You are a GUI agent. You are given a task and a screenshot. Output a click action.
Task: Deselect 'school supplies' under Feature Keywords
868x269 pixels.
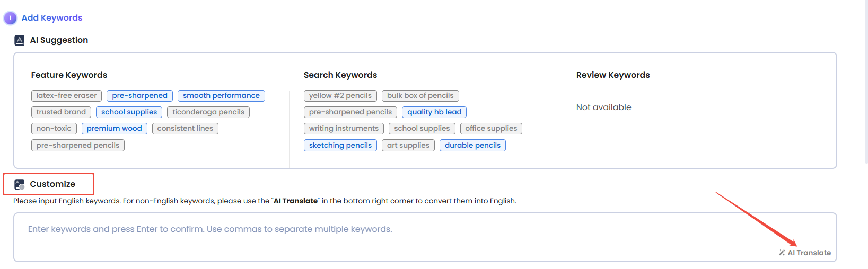129,112
